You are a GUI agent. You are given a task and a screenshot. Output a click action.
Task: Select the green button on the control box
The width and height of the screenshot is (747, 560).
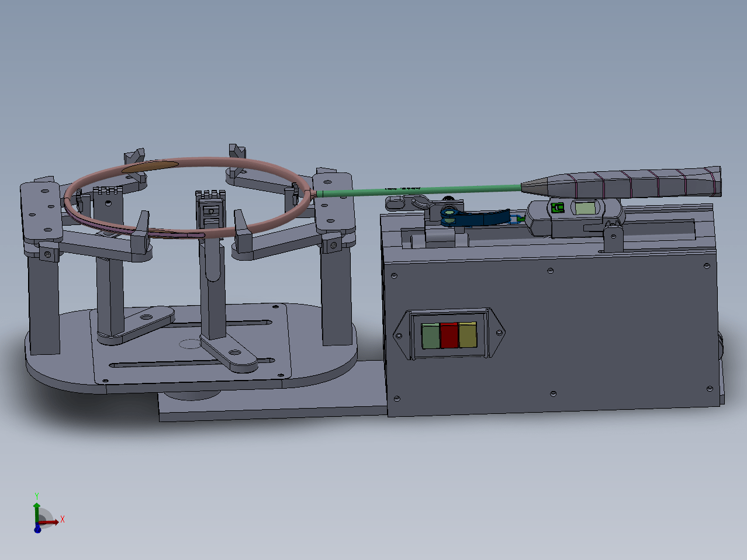click(x=431, y=337)
